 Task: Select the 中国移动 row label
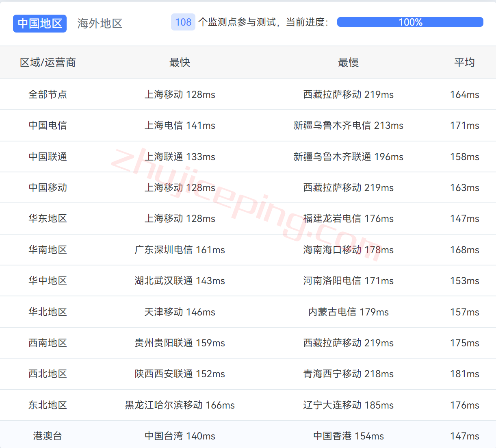48,187
